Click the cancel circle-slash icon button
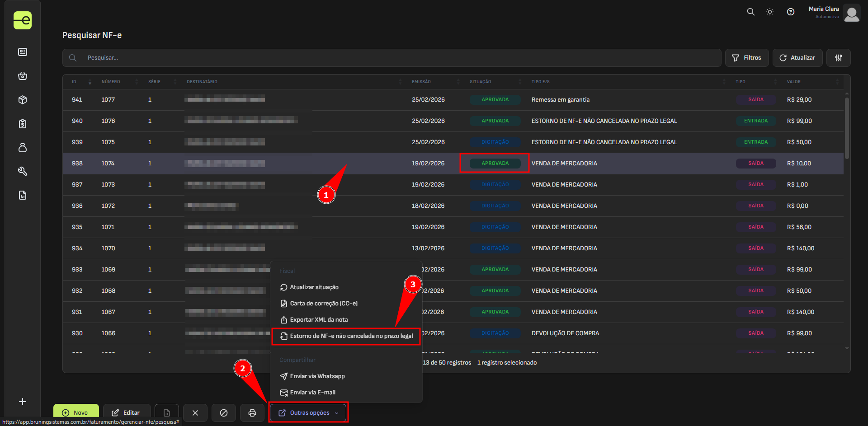The height and width of the screenshot is (426, 868). tap(224, 412)
